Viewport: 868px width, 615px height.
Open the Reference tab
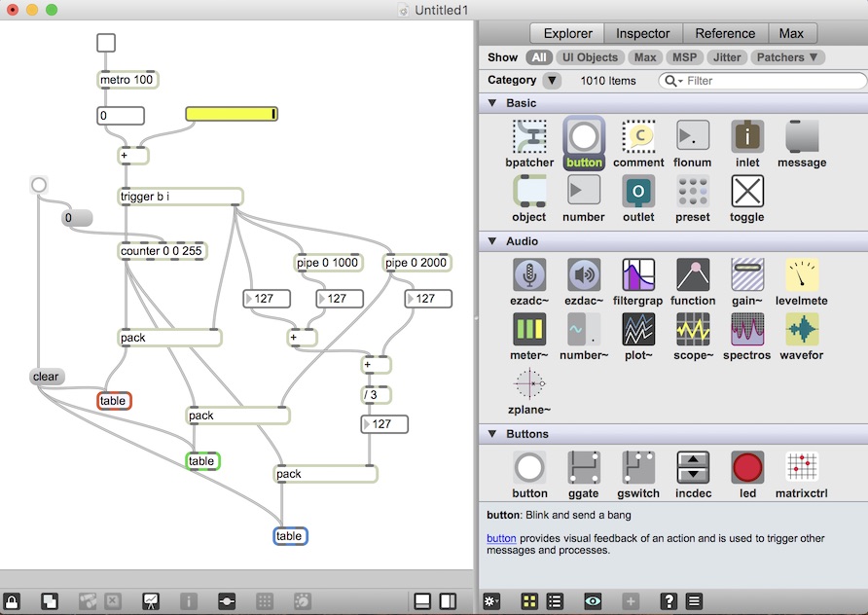724,33
